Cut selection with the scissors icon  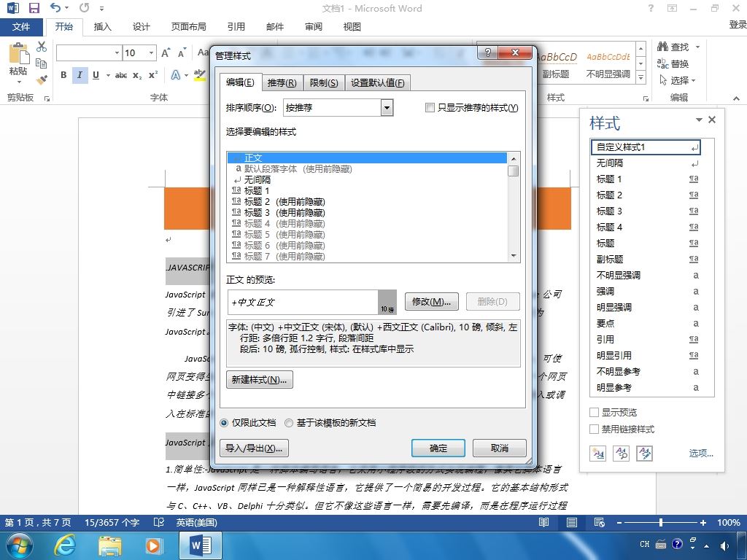42,47
